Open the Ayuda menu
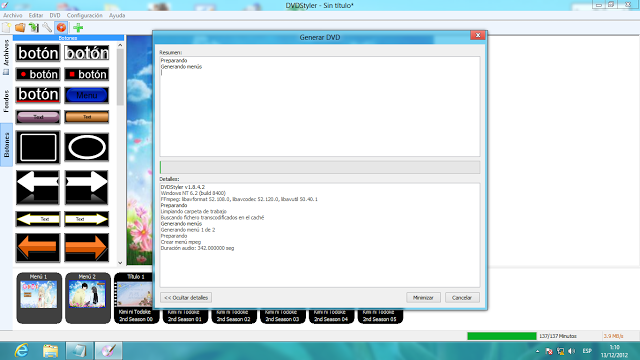Screen dimensions: 640x360 coord(117,15)
